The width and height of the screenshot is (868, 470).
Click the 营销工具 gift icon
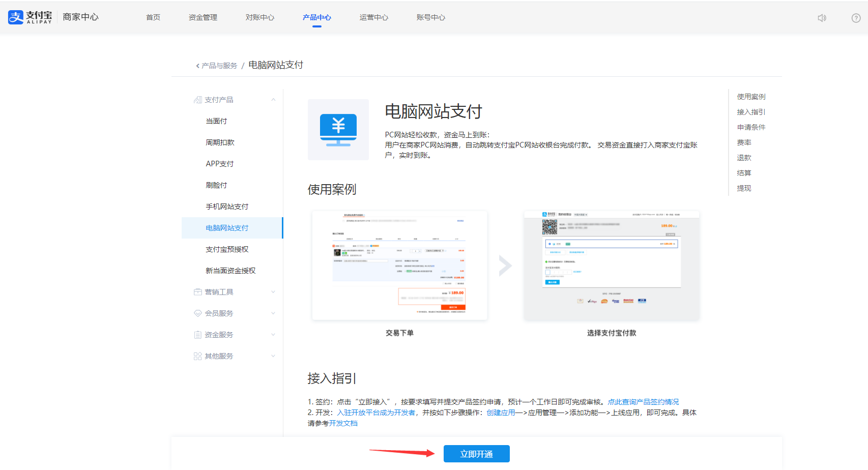pos(198,292)
